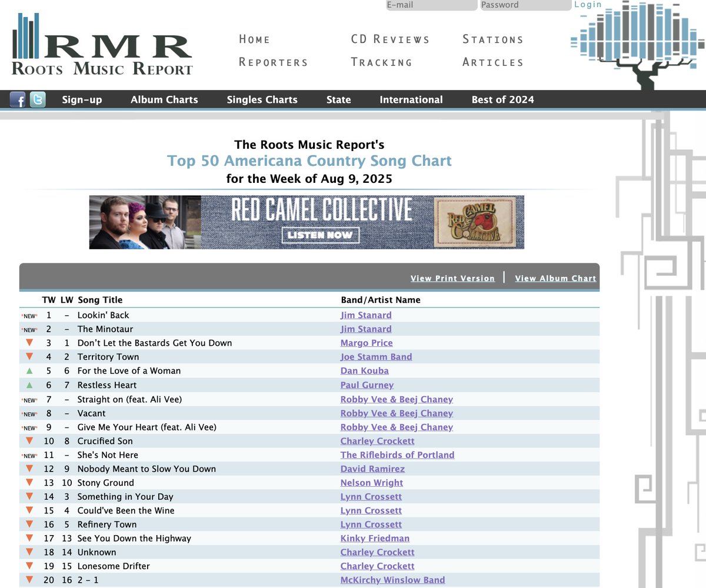Click Listen Now in the banner
Screen dimensions: 706x588
(x=321, y=235)
